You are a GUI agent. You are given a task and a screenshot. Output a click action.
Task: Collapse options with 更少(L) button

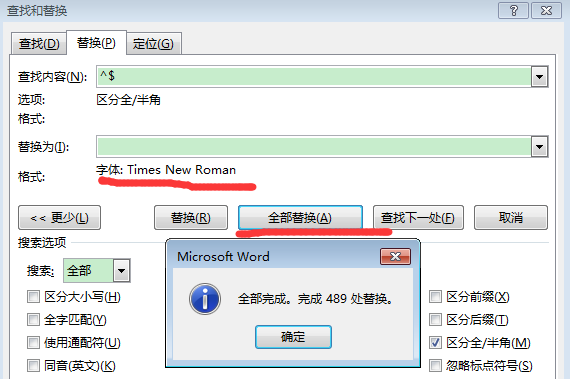point(59,218)
